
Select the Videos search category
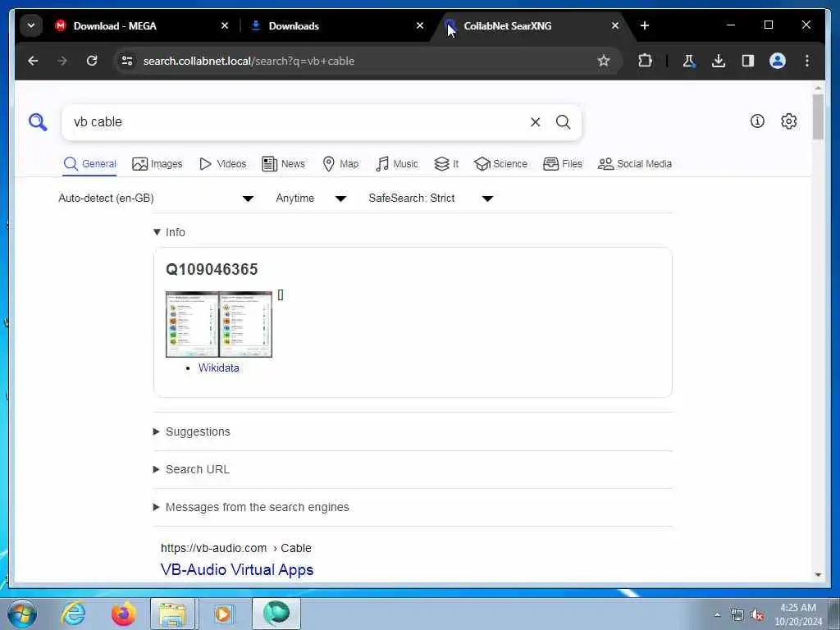pyautogui.click(x=223, y=164)
